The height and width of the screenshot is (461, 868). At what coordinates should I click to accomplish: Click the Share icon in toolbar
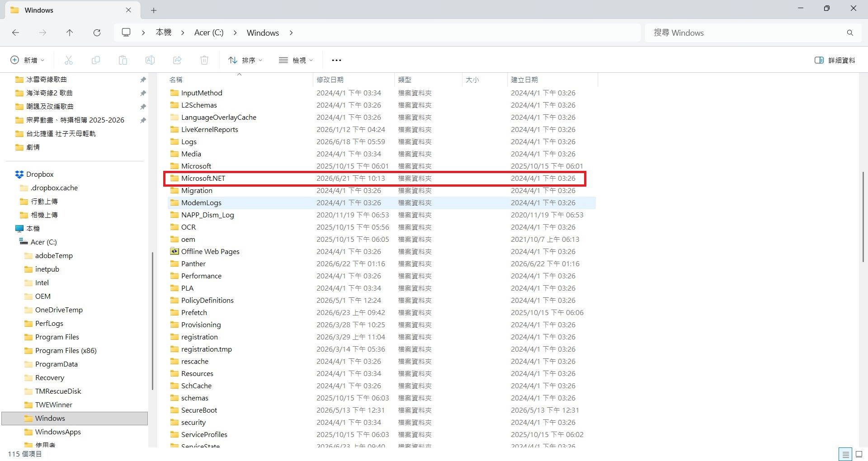click(177, 60)
